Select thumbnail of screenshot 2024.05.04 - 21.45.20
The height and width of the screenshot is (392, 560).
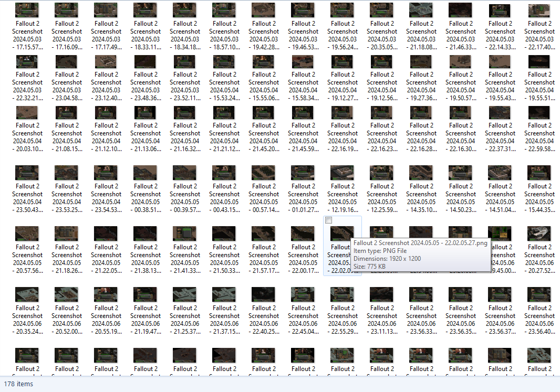(264, 112)
